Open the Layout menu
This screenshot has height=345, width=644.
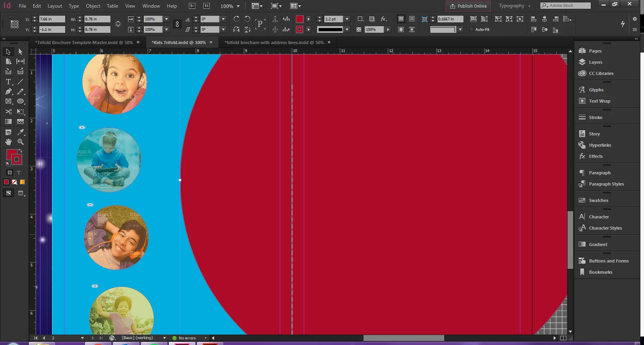point(55,6)
